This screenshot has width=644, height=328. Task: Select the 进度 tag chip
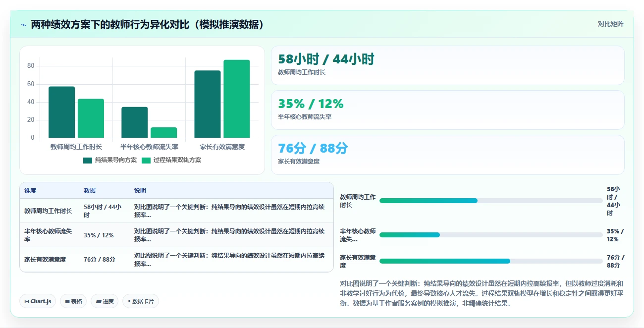coord(105,301)
